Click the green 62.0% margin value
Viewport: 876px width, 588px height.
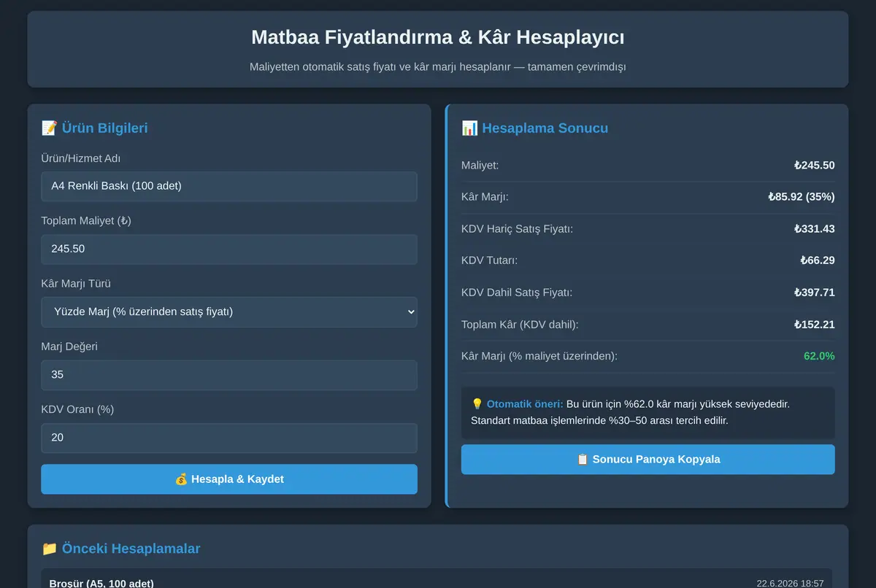(x=819, y=356)
